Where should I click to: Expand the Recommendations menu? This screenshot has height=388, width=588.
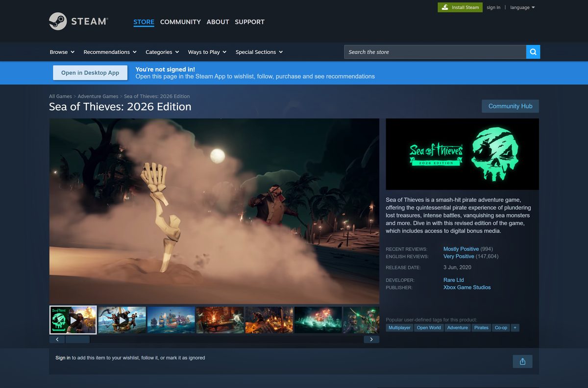pyautogui.click(x=110, y=52)
